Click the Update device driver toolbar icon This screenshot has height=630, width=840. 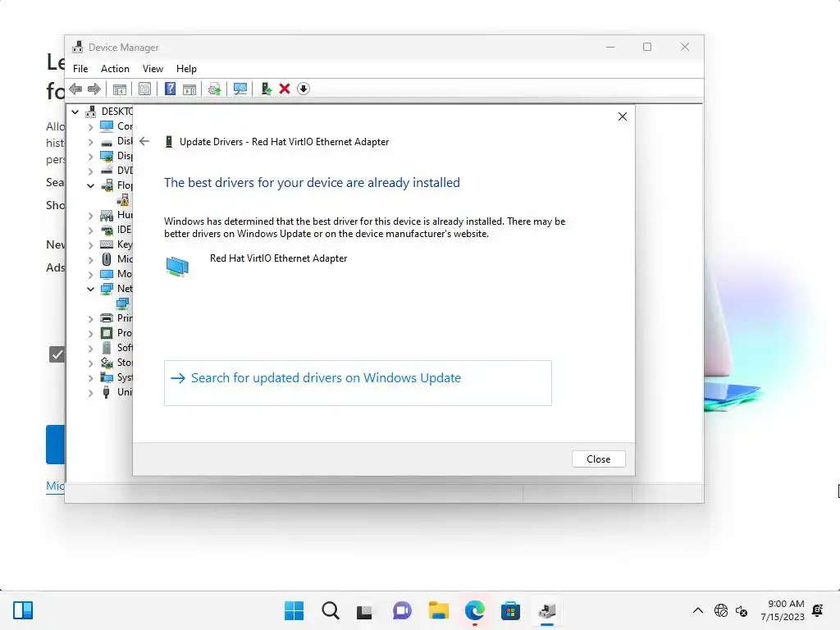(215, 89)
